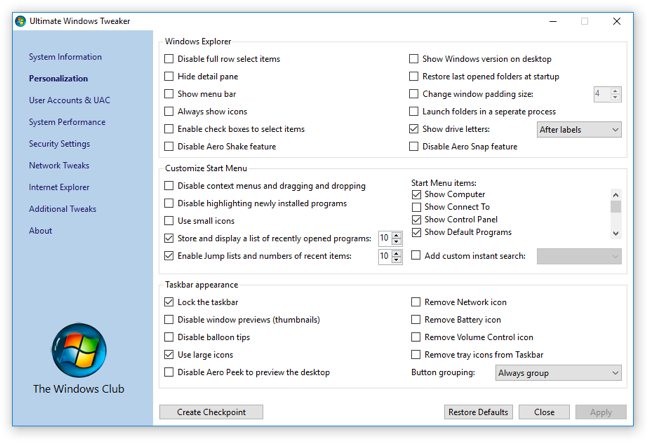Click the Close button at the bottom
The width and height of the screenshot is (650, 444).
[544, 412]
